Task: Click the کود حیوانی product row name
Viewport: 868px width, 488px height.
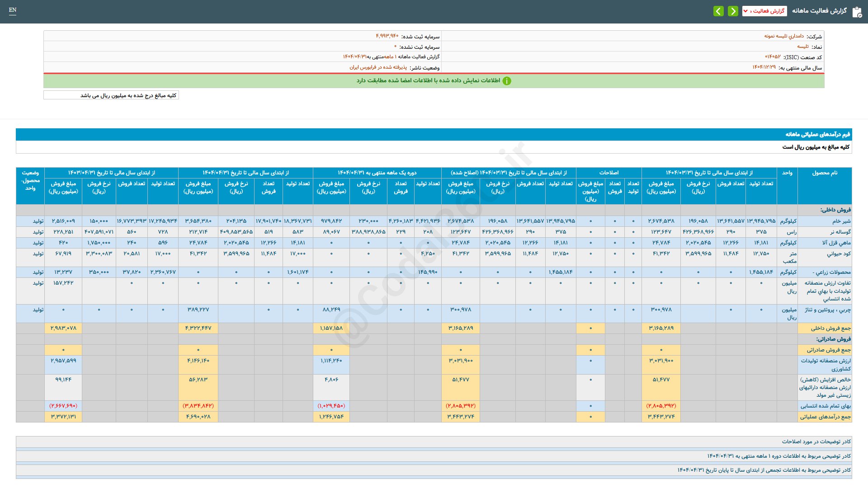Action: point(839,254)
